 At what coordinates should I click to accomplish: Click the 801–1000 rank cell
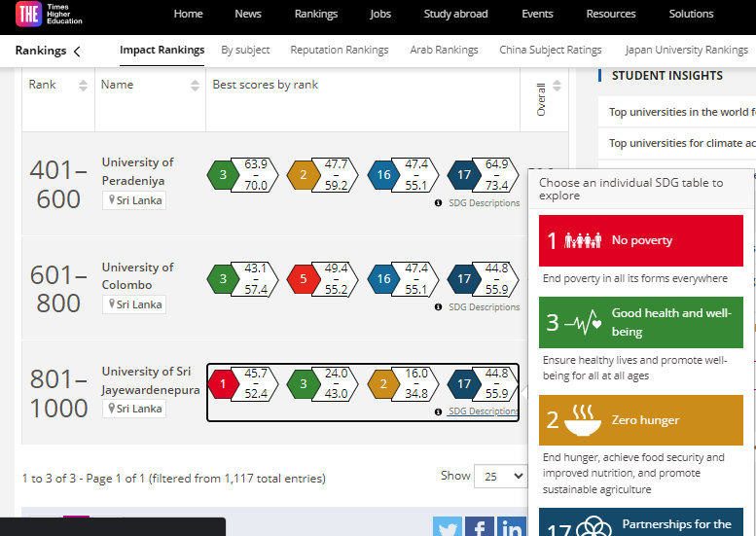click(x=58, y=394)
